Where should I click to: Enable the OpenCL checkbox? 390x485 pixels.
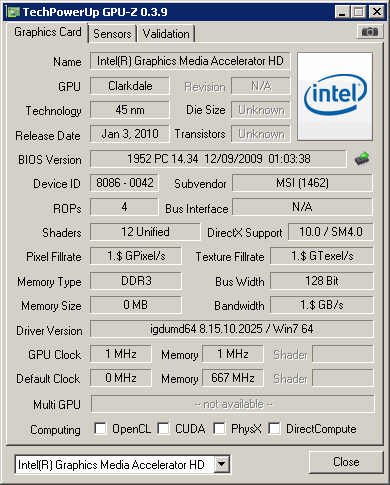(x=100, y=428)
